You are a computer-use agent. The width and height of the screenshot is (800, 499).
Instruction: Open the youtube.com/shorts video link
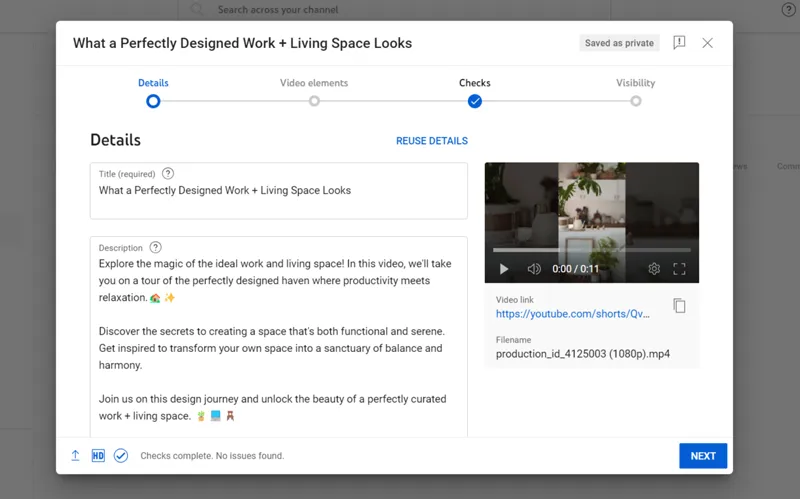tap(572, 313)
